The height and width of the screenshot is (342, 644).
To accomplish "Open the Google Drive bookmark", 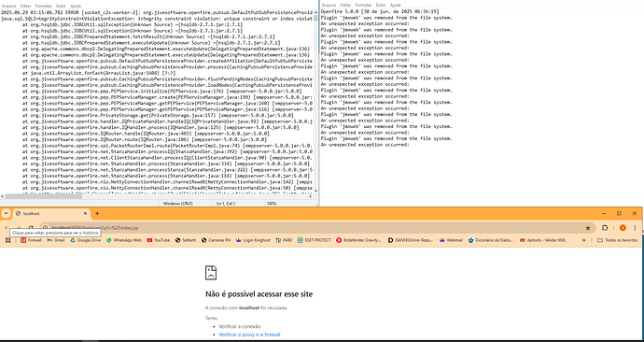I will pos(86,240).
